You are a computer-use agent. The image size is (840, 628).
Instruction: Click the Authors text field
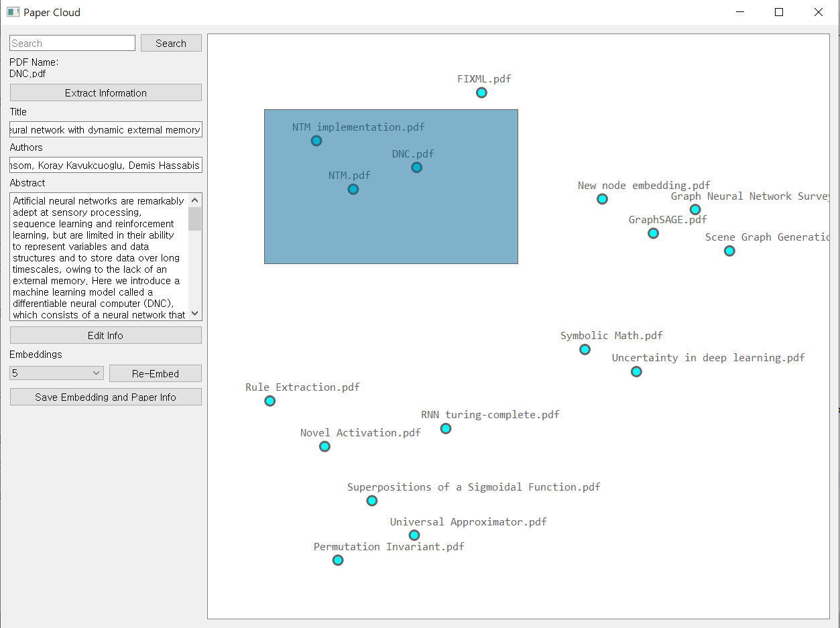pyautogui.click(x=106, y=165)
